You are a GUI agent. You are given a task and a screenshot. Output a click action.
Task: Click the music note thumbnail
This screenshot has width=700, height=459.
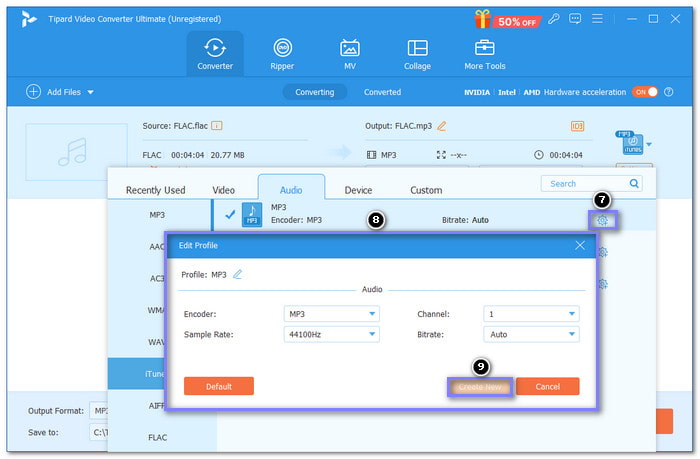pyautogui.click(x=76, y=152)
